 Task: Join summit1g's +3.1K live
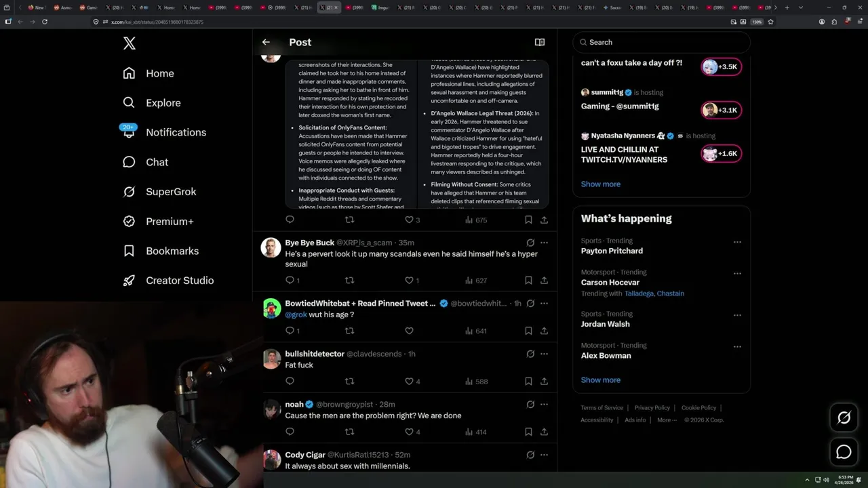click(x=722, y=110)
